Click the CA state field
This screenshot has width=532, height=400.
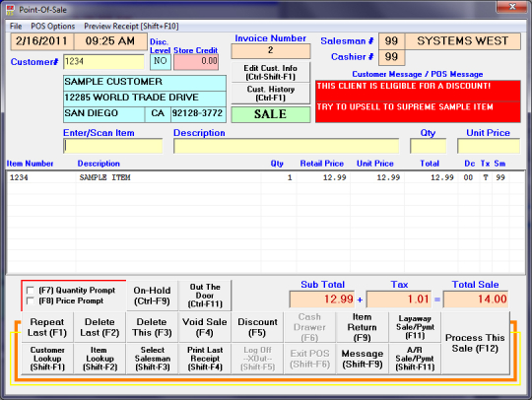(x=158, y=114)
